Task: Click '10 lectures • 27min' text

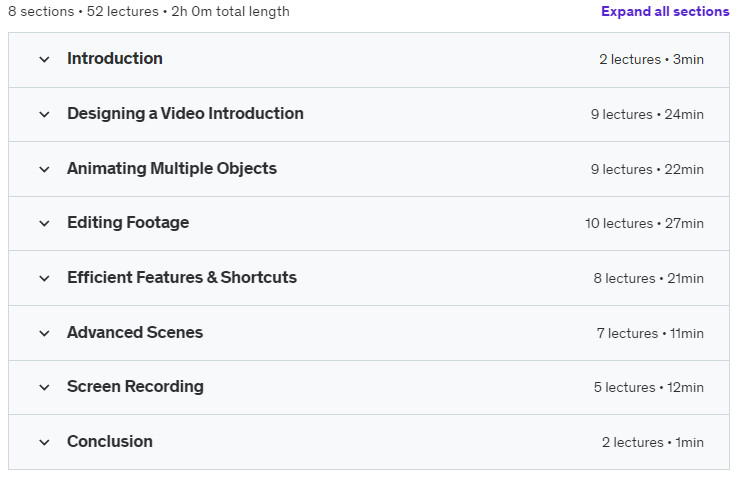Action: pos(644,223)
